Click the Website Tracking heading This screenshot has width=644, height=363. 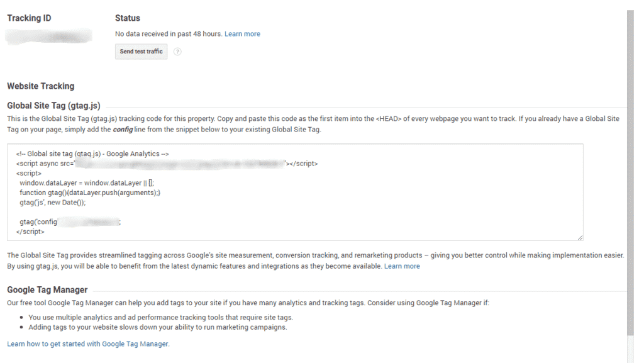pos(41,86)
